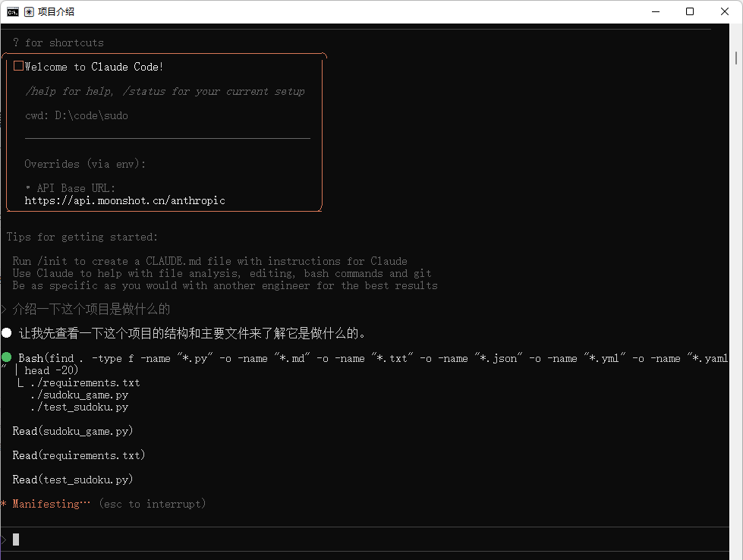Click the '| head -20)' continuation line

click(x=46, y=370)
